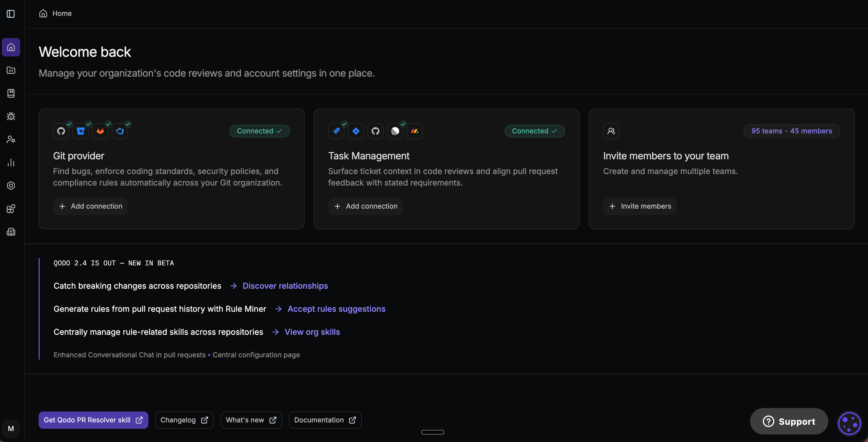
Task: Click Add connection in Task Management card
Action: point(366,206)
